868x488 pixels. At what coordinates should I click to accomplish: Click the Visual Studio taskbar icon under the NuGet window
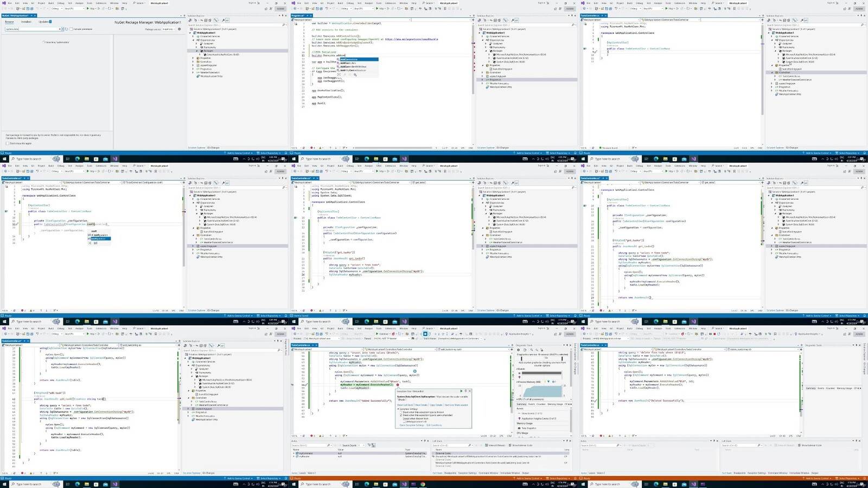pyautogui.click(x=114, y=159)
